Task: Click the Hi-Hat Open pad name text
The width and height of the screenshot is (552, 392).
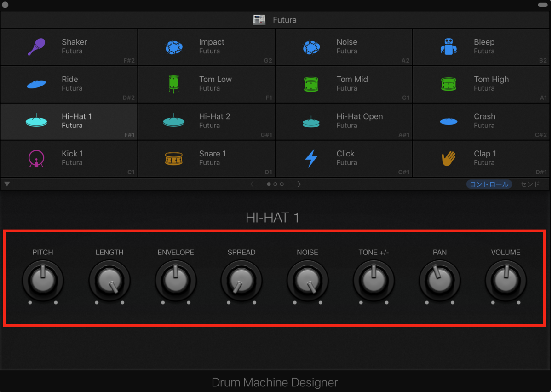Action: coord(360,116)
